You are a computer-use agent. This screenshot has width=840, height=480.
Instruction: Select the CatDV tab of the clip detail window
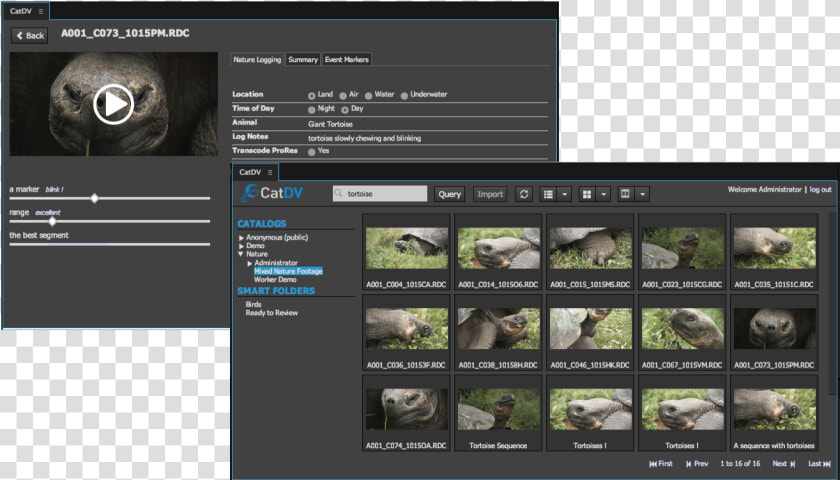click(x=26, y=11)
